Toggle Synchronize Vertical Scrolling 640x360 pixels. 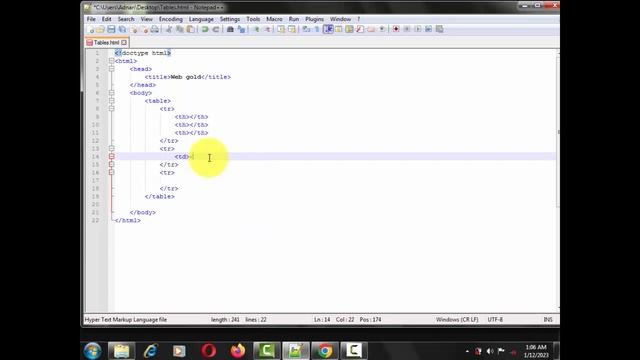[x=281, y=29]
